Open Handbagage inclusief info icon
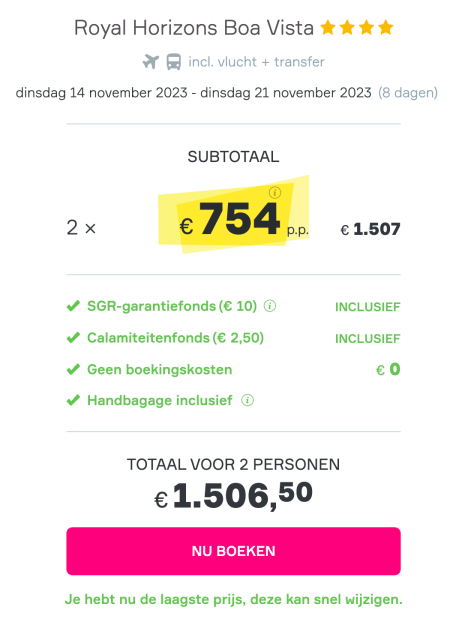The image size is (450, 619). 248,400
